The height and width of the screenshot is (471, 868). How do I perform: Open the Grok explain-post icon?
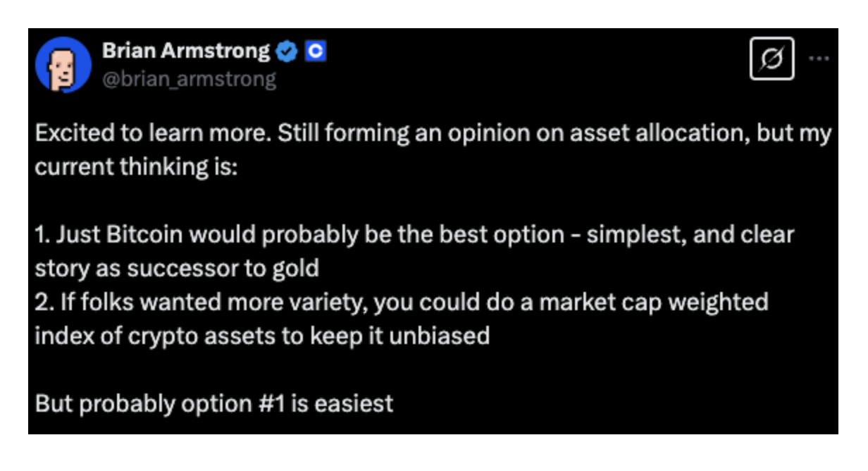772,60
